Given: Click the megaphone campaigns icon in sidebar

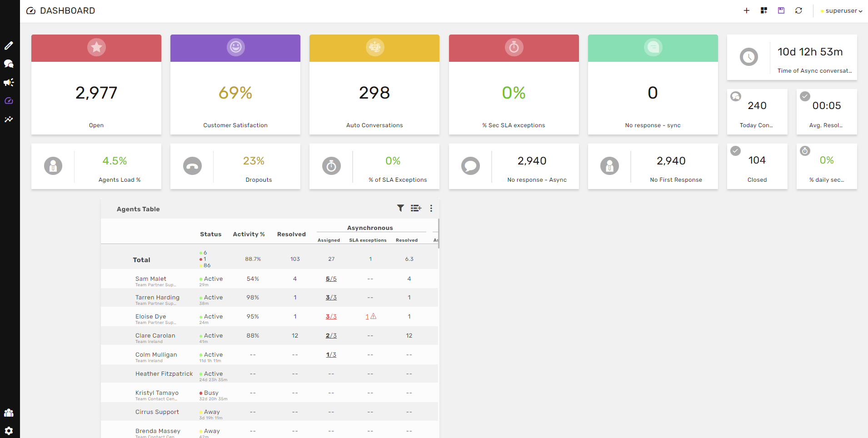Looking at the screenshot, I should pyautogui.click(x=9, y=82).
